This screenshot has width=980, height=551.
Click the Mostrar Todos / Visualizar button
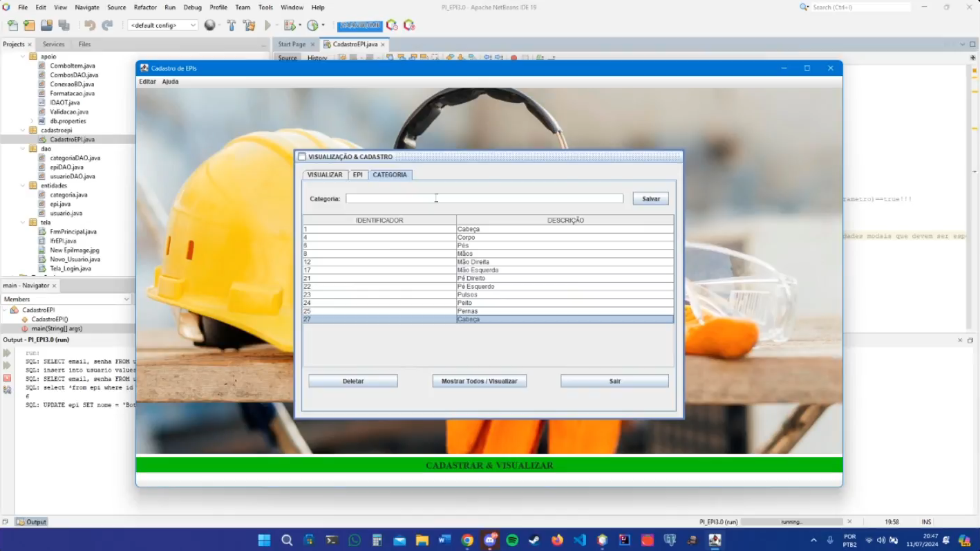(x=479, y=380)
